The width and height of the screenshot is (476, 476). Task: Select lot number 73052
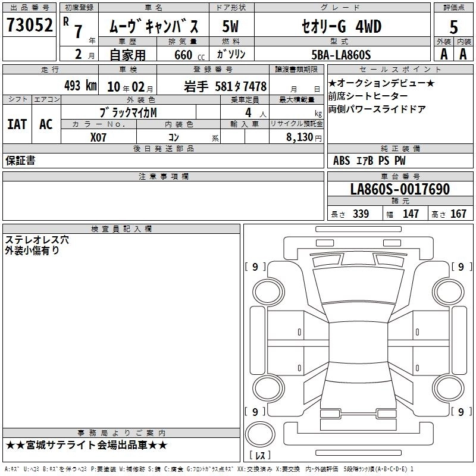coord(30,26)
